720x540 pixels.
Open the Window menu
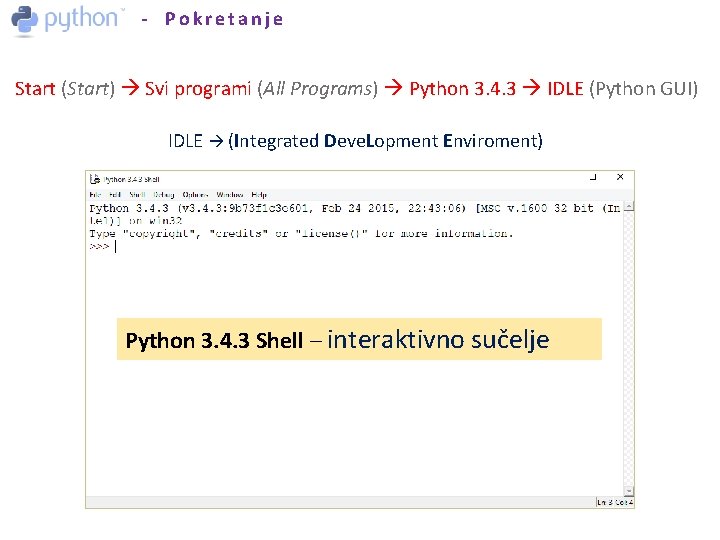(230, 195)
